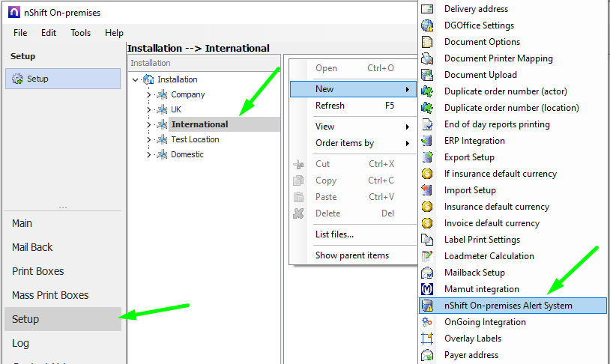The width and height of the screenshot is (610, 364).
Task: Click the Setup gear icon in sidebar
Action: pos(17,79)
